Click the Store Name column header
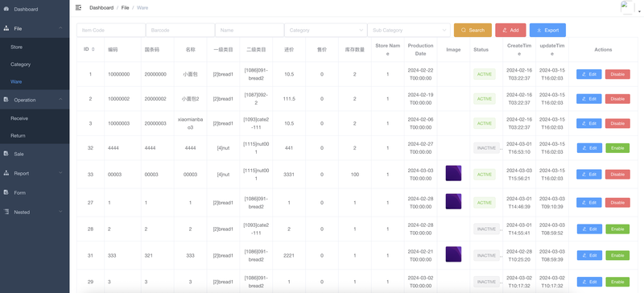 tap(388, 49)
